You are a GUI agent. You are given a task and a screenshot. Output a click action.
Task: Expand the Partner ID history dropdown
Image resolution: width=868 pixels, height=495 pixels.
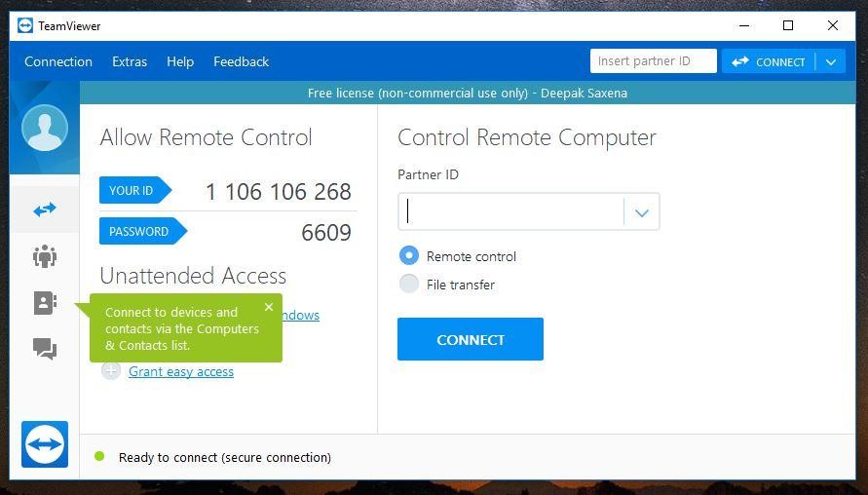coord(642,212)
